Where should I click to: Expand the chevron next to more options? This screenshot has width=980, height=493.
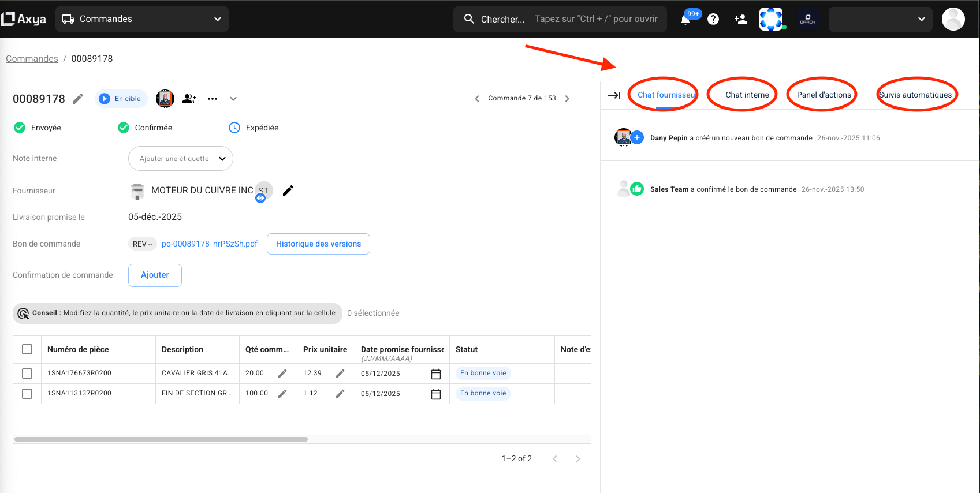(233, 99)
